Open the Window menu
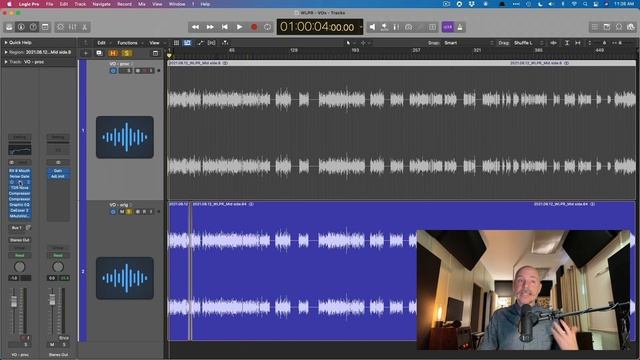 [x=177, y=4]
